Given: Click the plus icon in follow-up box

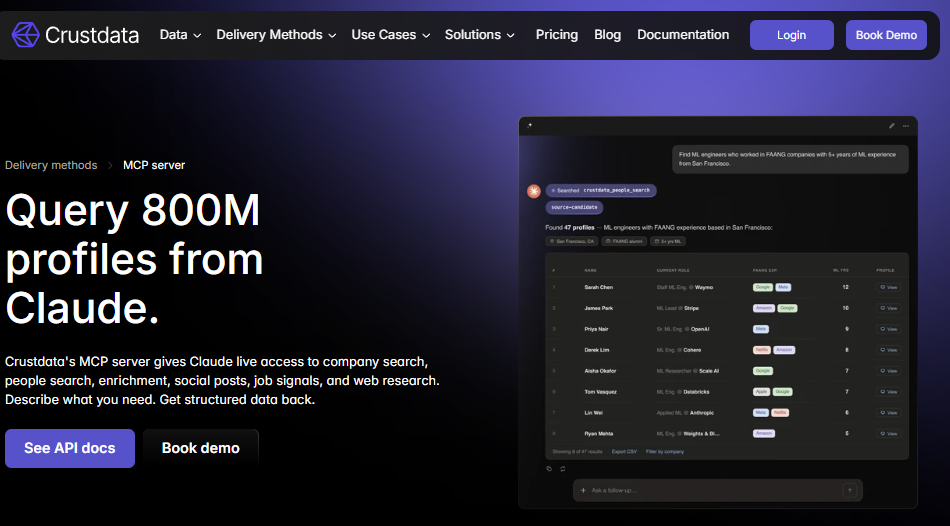Looking at the screenshot, I should (583, 490).
